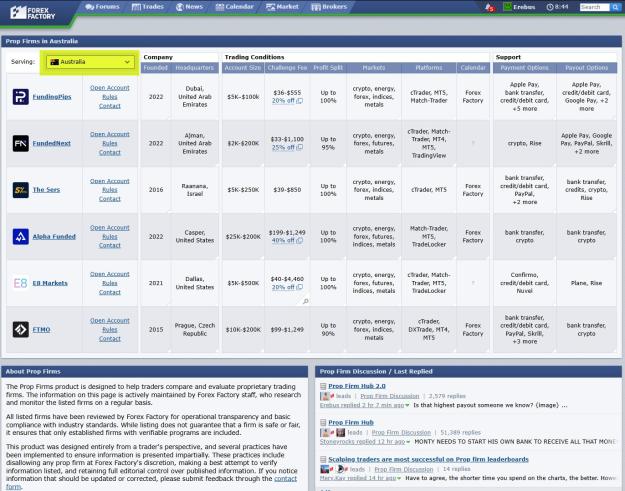This screenshot has width=625, height=491.
Task: Open FundedNext 25% off coupon icon
Action: click(x=300, y=147)
